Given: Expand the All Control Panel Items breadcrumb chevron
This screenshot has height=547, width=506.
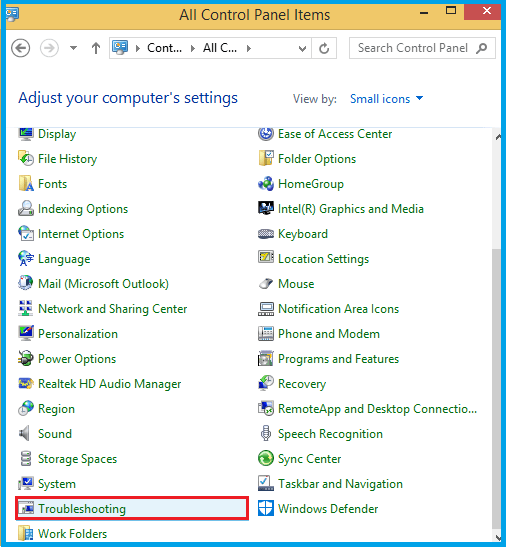Looking at the screenshot, I should [x=248, y=48].
